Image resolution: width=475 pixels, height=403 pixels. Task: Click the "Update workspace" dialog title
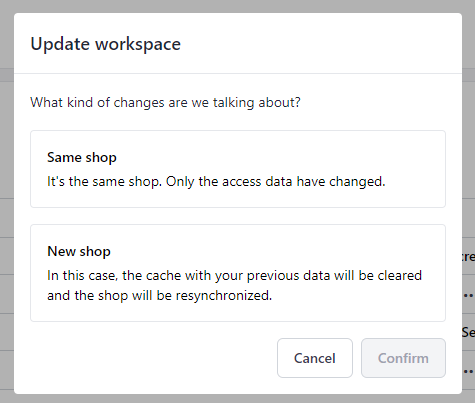pyautogui.click(x=105, y=44)
